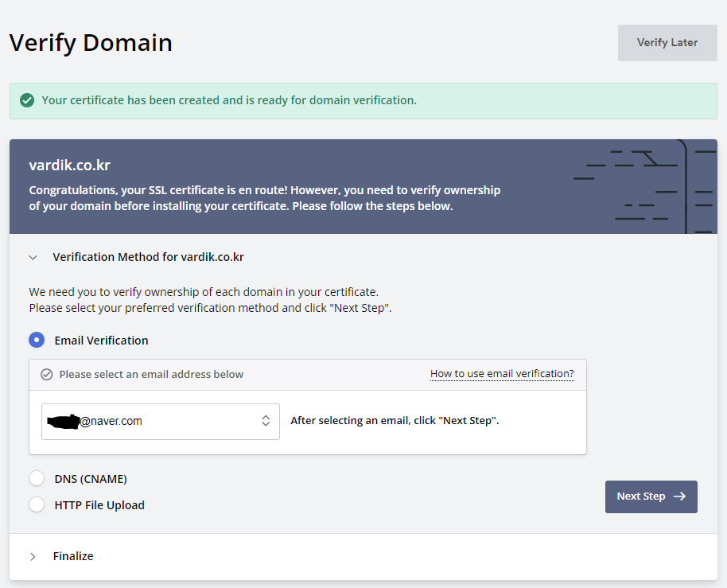The height and width of the screenshot is (588, 727).
Task: Click the 'HTTP File Upload' label text
Action: (x=99, y=505)
